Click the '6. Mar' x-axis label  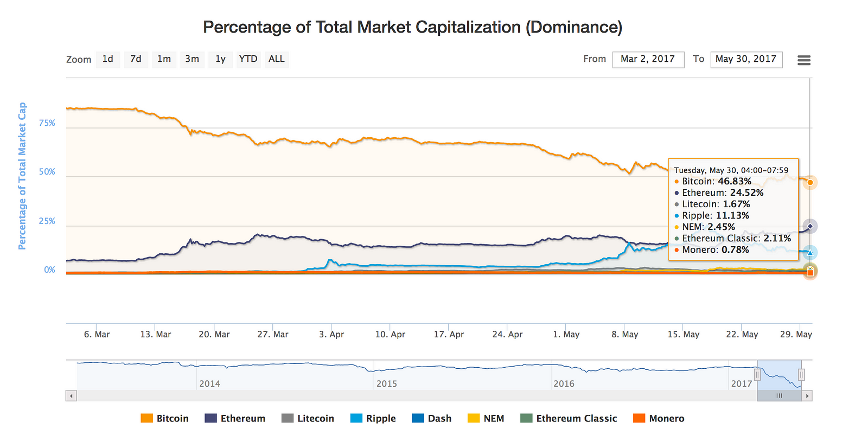pyautogui.click(x=97, y=334)
